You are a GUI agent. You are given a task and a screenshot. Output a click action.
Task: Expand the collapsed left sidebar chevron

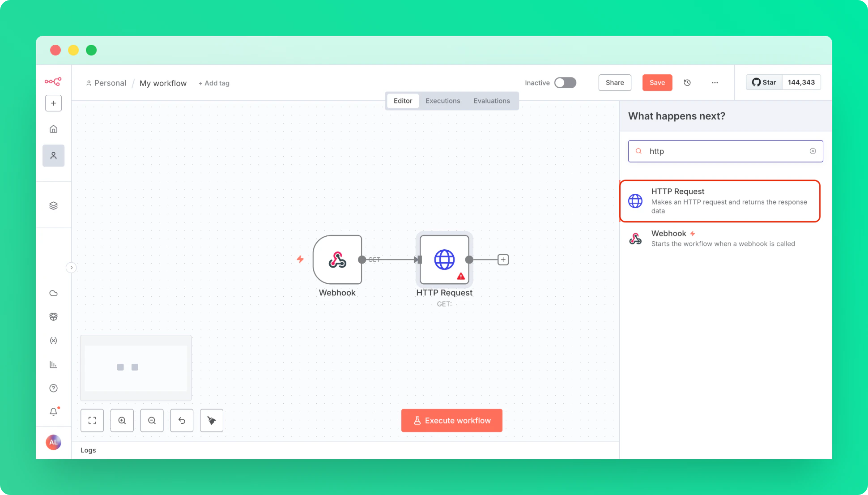(71, 268)
